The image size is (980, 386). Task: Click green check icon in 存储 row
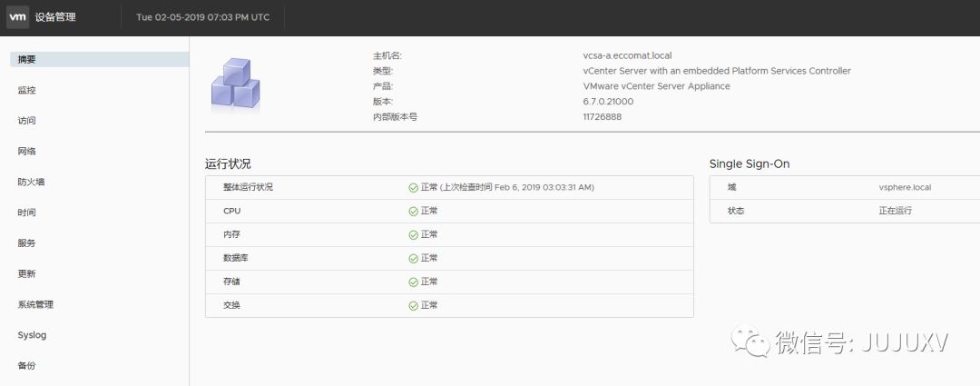(413, 282)
